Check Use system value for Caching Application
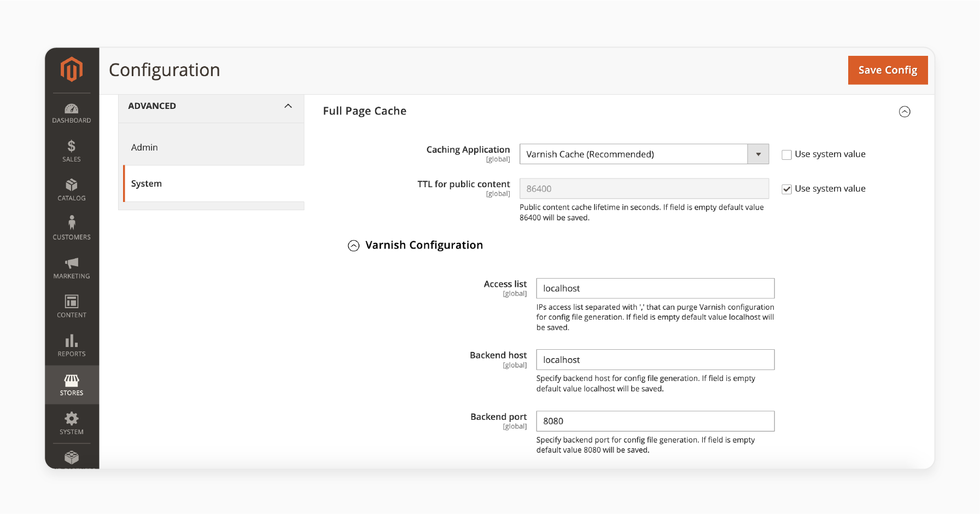 point(786,155)
